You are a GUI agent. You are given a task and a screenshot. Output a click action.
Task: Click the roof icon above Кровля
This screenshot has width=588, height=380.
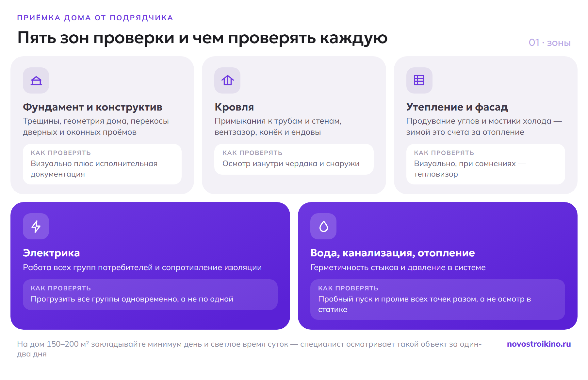pyautogui.click(x=227, y=80)
